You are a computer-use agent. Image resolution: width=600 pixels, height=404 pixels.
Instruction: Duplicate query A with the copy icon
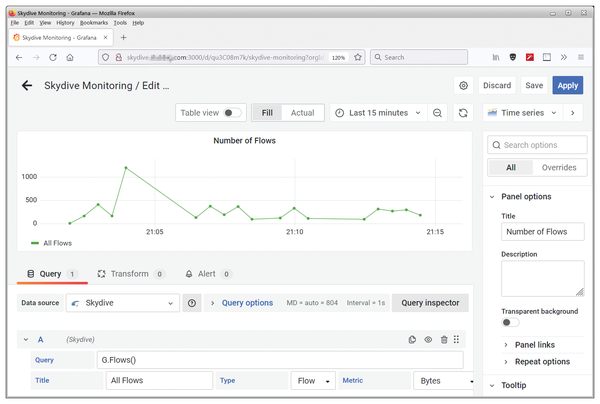pos(412,339)
